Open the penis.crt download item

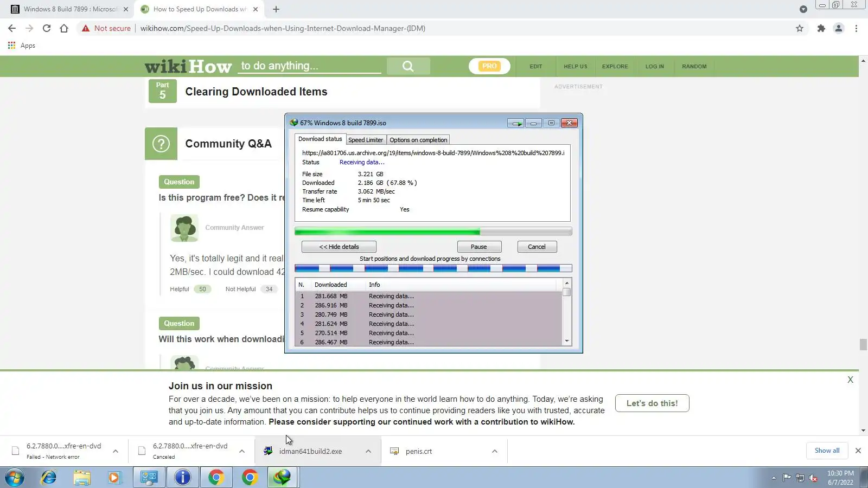point(418,451)
